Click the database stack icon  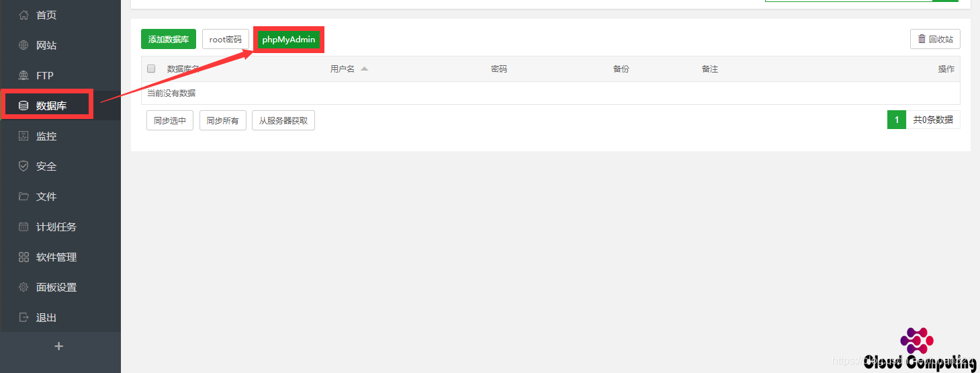(24, 106)
